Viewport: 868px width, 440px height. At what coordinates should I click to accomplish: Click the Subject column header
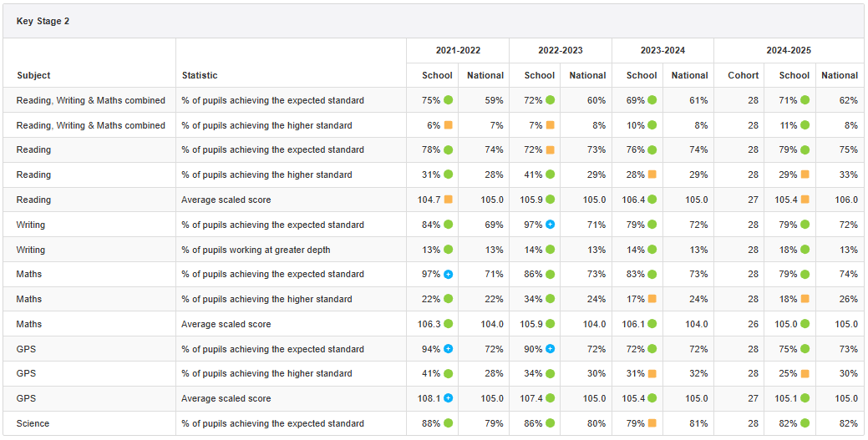tap(33, 75)
